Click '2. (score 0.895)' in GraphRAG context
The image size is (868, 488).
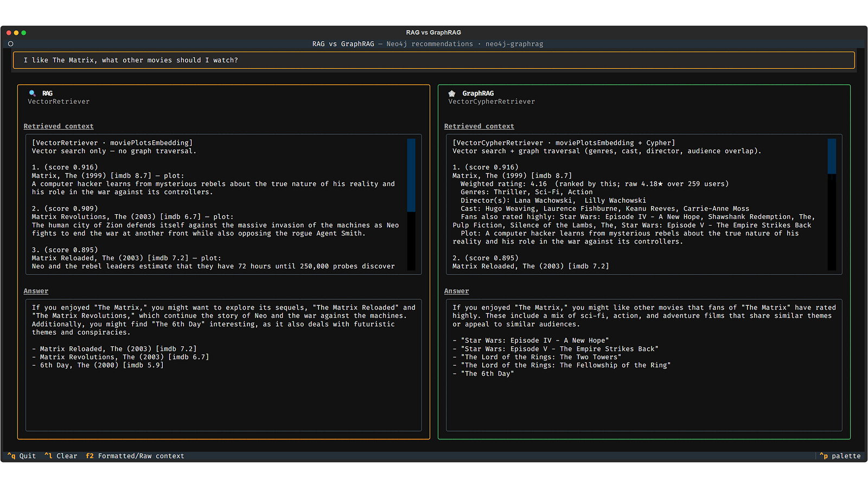[486, 258]
